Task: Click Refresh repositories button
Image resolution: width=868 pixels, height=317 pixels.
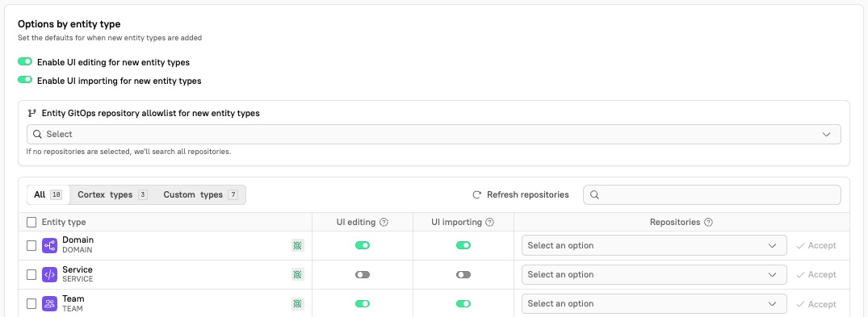Action: click(520, 194)
